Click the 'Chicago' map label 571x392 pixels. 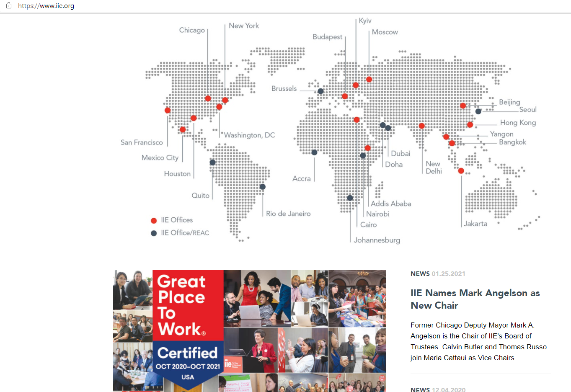(x=192, y=30)
